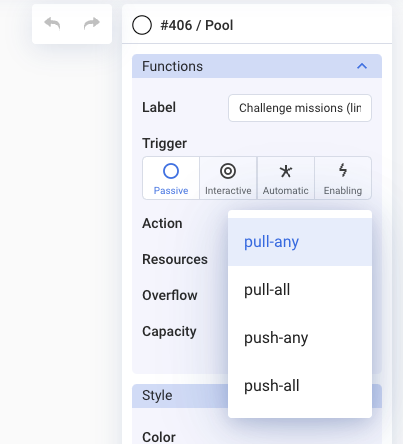Collapse the Functions section chevron
This screenshot has width=403, height=444.
pyautogui.click(x=362, y=66)
